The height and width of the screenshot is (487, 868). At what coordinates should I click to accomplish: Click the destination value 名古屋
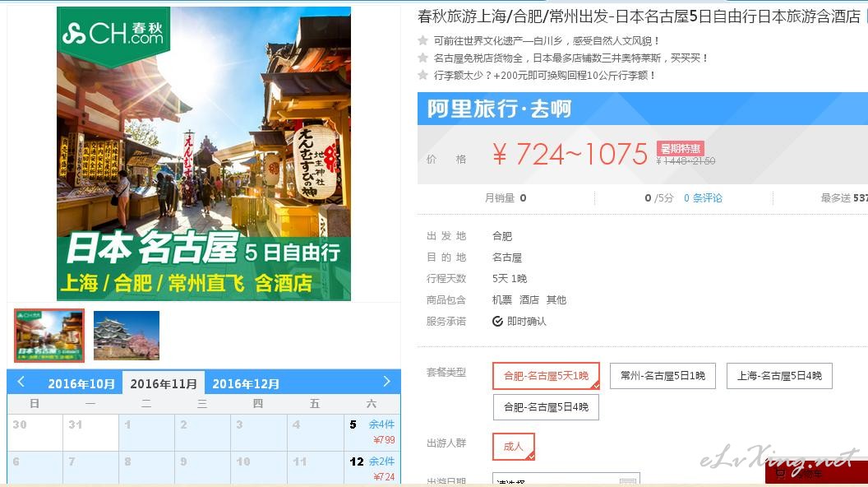(507, 257)
